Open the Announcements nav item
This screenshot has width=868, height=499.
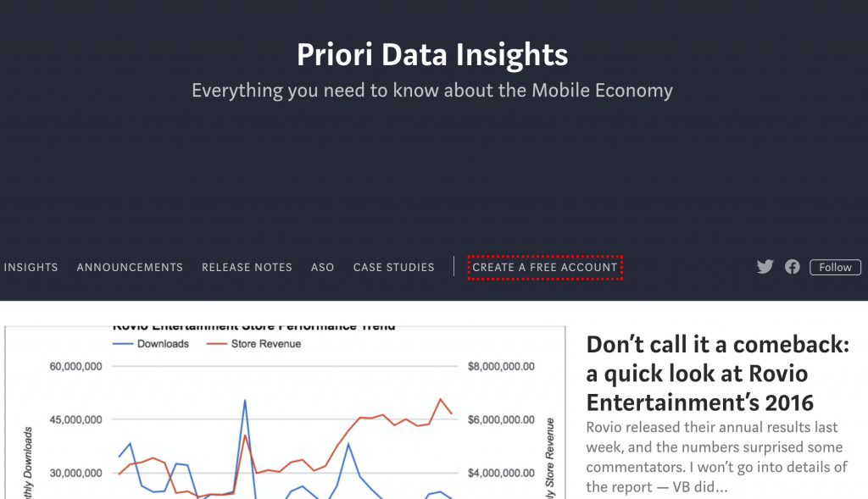pyautogui.click(x=130, y=267)
